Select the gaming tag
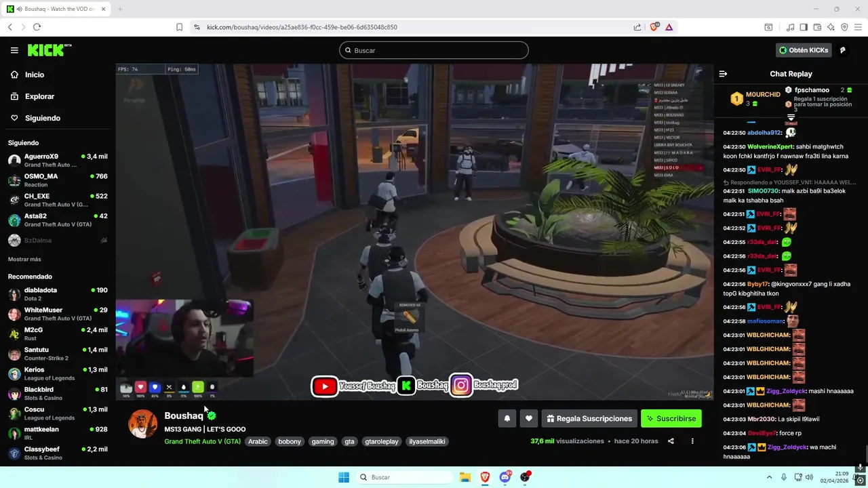Image resolution: width=868 pixels, height=488 pixels. point(323,441)
